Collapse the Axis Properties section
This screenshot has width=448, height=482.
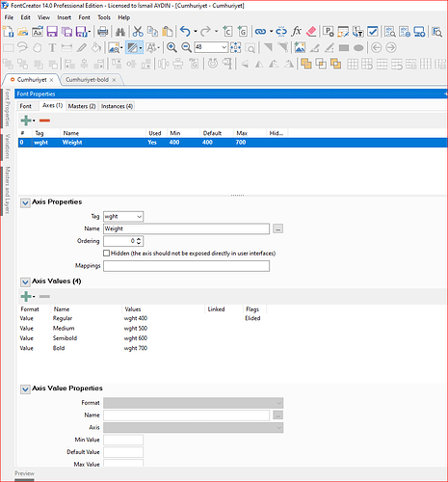click(25, 202)
